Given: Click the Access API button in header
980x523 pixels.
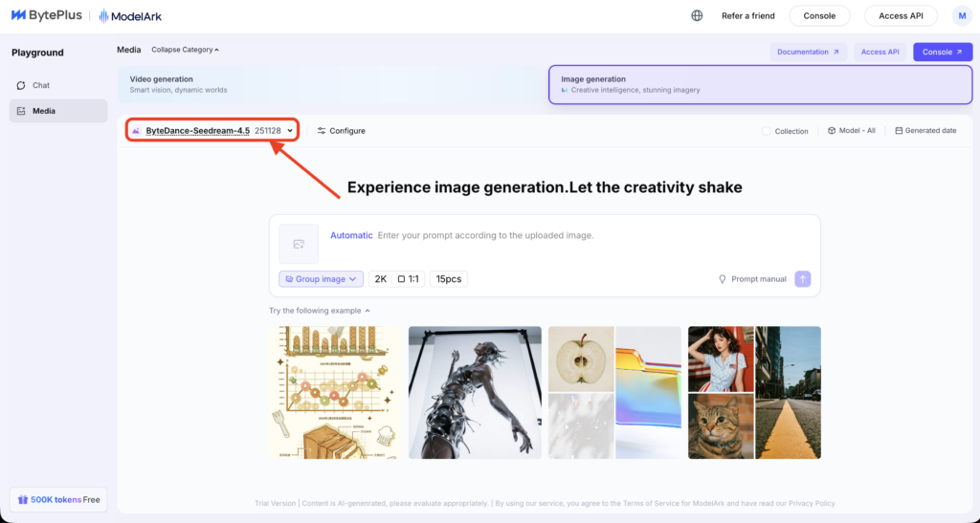Looking at the screenshot, I should tap(900, 15).
